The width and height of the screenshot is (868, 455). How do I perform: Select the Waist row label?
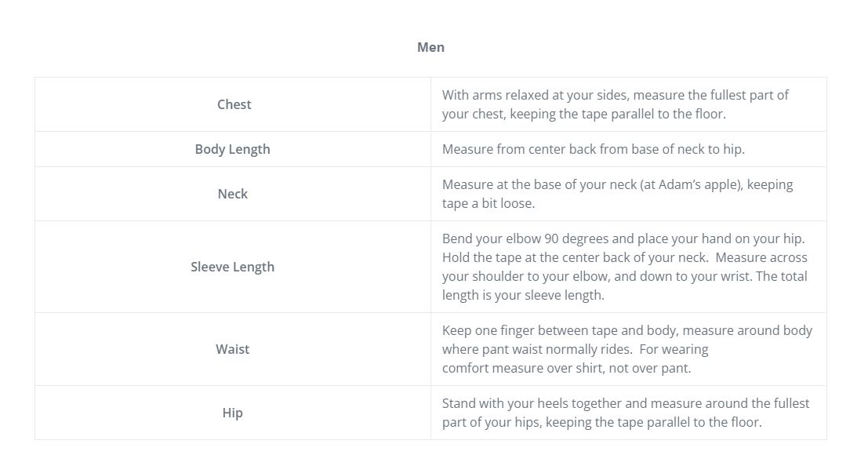point(232,349)
